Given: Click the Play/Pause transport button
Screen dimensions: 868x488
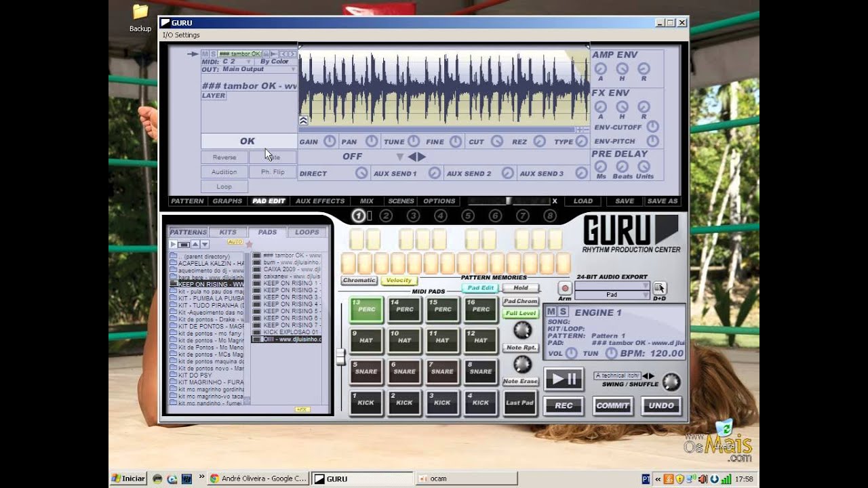Looking at the screenshot, I should pos(564,379).
